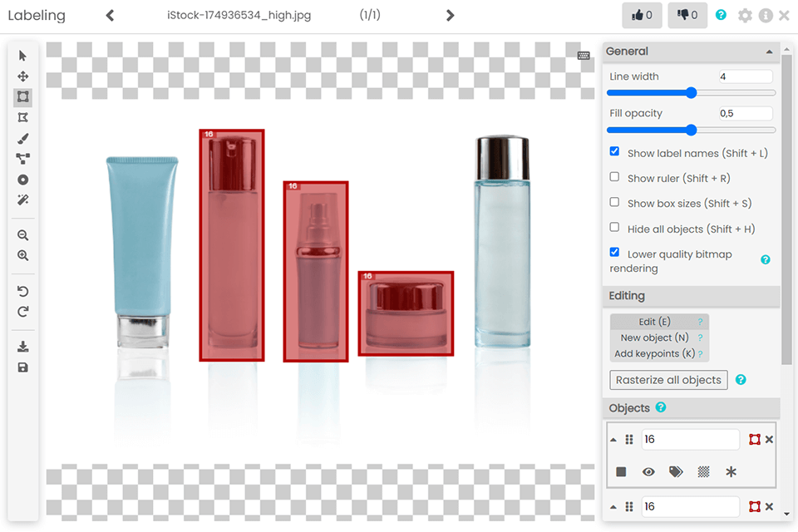
Task: Enable the Show ruler checkbox
Action: [x=614, y=177]
